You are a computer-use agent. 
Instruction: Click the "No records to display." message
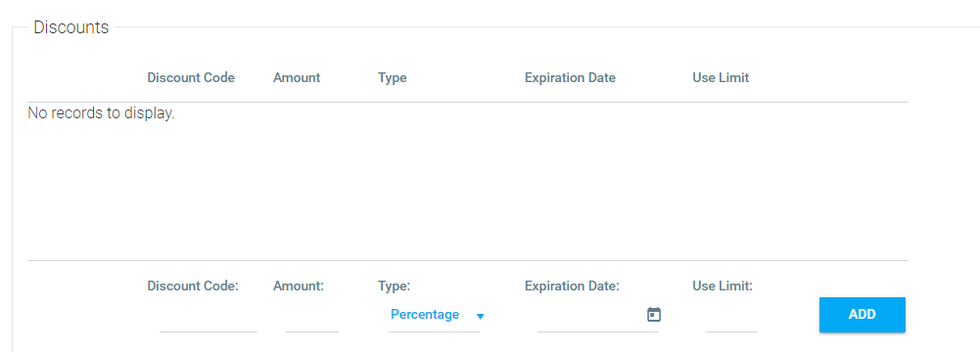tap(101, 114)
